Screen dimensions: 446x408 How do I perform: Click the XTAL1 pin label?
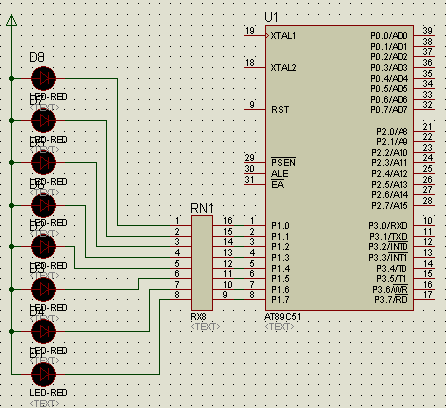pos(283,36)
